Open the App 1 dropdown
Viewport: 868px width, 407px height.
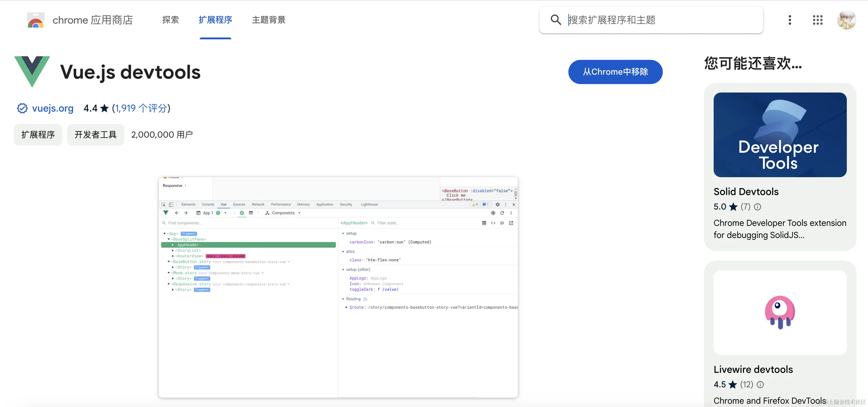pos(225,213)
